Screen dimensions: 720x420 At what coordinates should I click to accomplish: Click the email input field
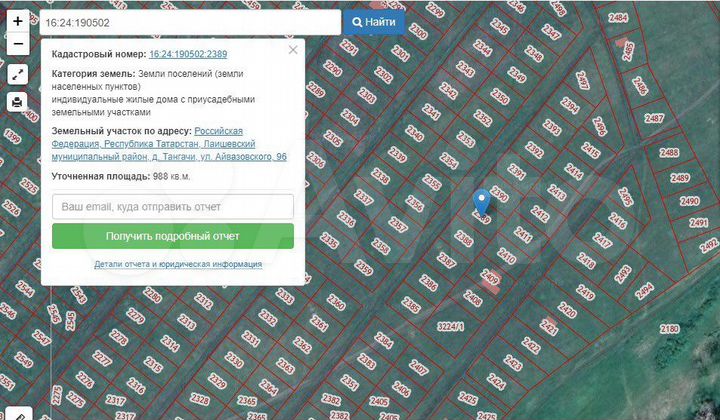click(x=173, y=206)
